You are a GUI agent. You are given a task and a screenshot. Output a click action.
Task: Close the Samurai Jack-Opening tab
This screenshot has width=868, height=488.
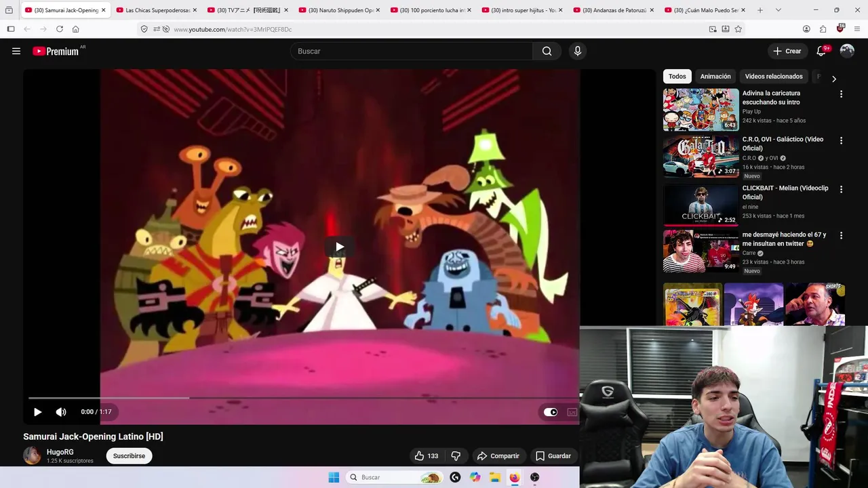tap(104, 10)
